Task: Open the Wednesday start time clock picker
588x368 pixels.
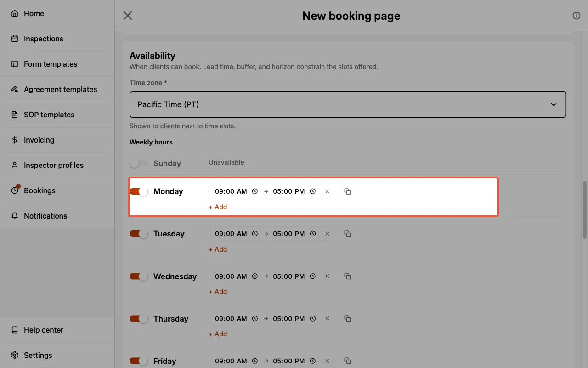Action: click(255, 276)
